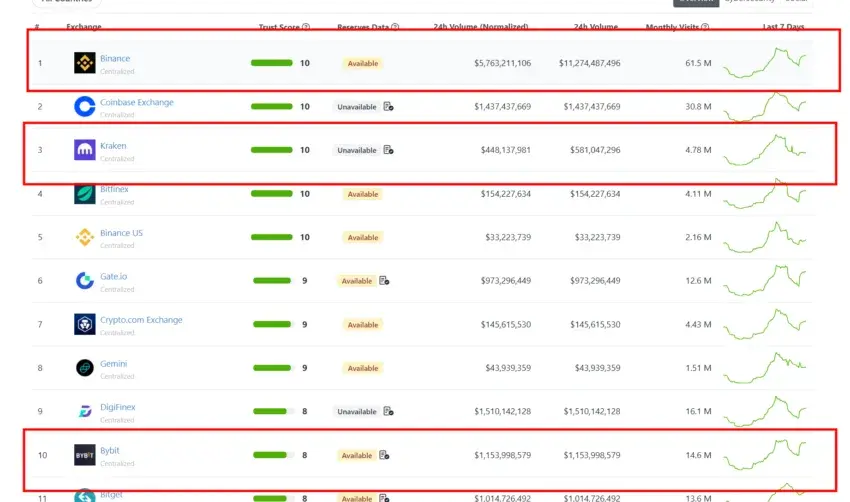Click Trust Score help question icon
Image resolution: width=850 pixels, height=502 pixels.
[306, 27]
